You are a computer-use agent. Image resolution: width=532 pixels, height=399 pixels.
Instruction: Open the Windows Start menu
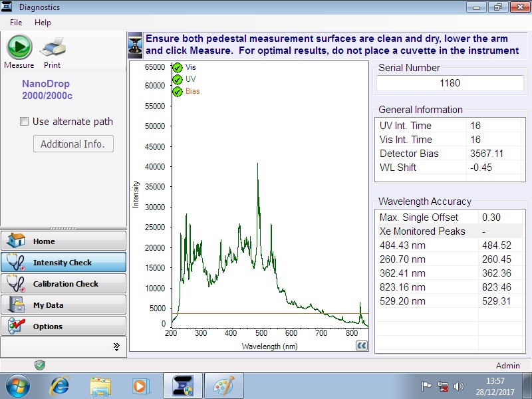click(x=18, y=386)
